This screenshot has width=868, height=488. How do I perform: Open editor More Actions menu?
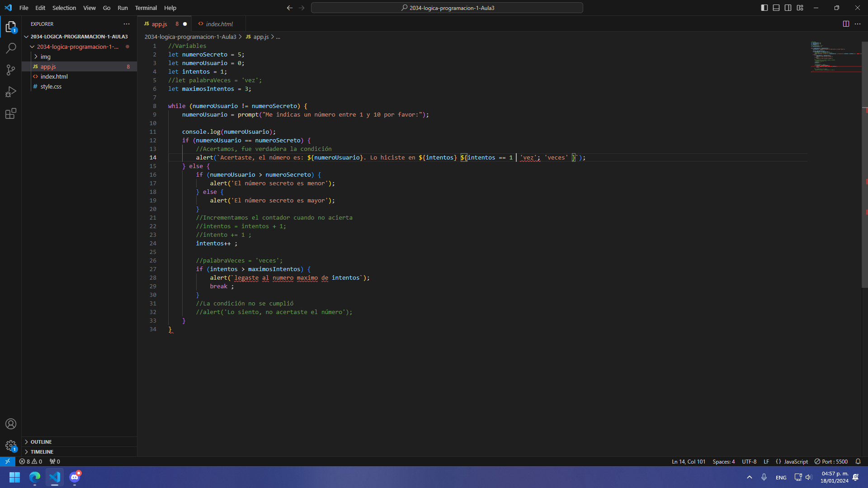(x=858, y=24)
